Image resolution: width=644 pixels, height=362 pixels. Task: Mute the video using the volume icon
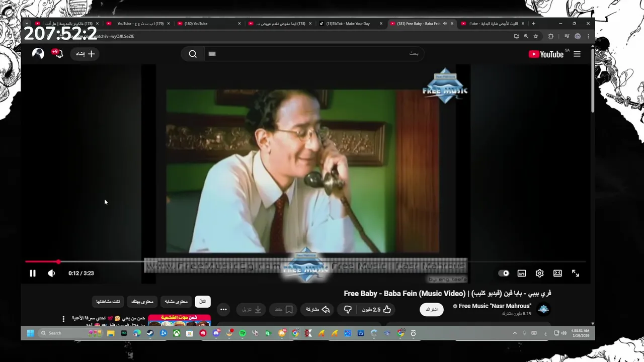pyautogui.click(x=51, y=274)
